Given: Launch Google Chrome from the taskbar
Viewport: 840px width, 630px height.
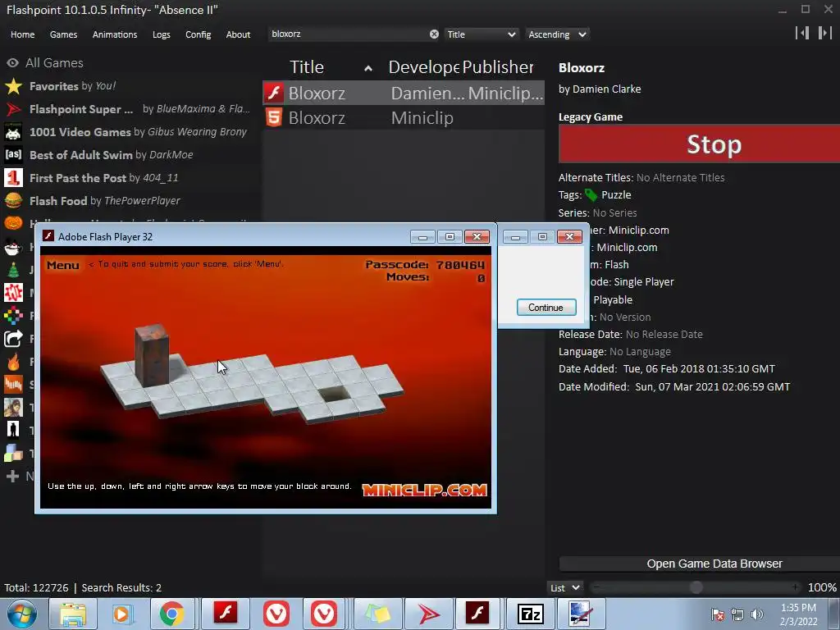Looking at the screenshot, I should (x=171, y=614).
